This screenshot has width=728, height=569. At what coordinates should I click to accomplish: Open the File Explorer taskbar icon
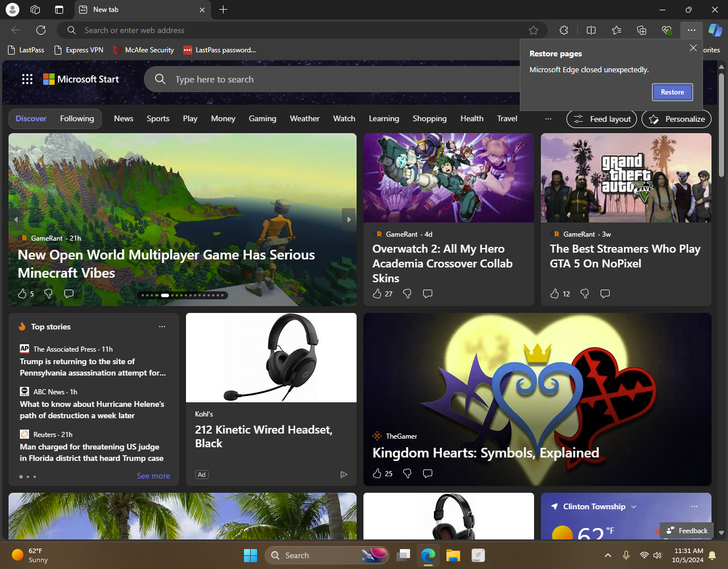(453, 555)
